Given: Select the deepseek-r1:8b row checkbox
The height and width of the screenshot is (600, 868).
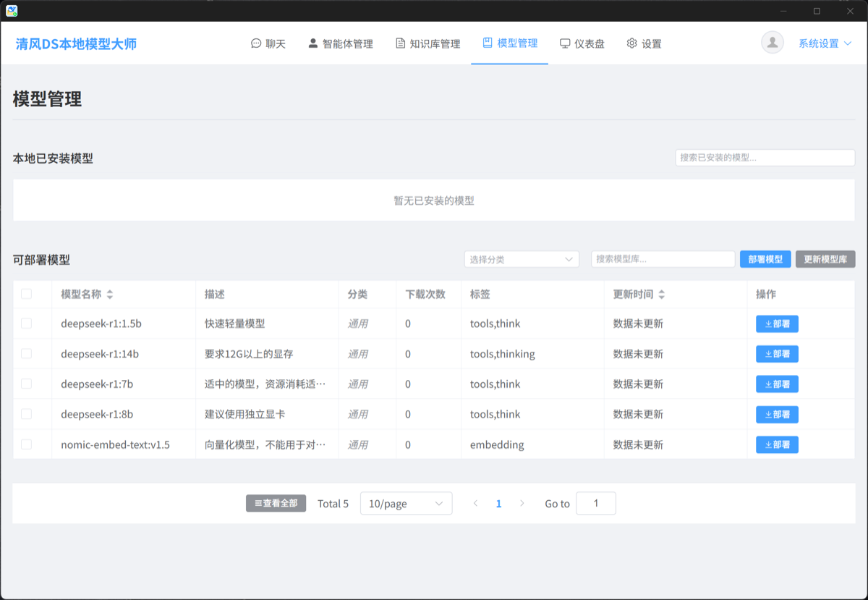Looking at the screenshot, I should (x=27, y=414).
